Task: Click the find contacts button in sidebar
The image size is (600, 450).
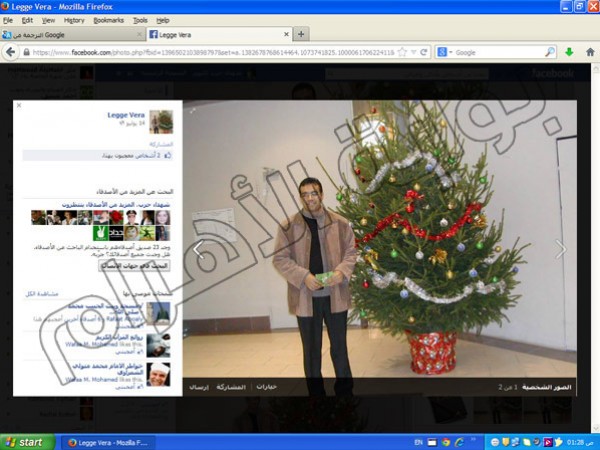Action: (x=134, y=266)
